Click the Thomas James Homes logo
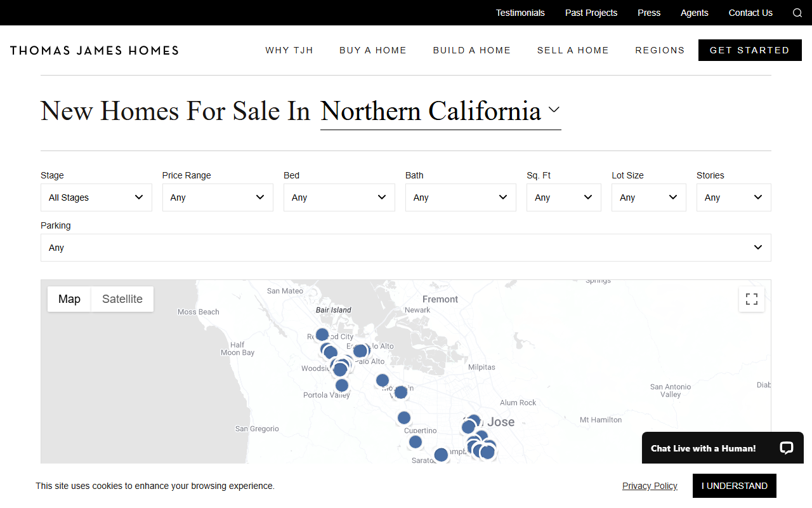The width and height of the screenshot is (812, 508). coord(95,50)
